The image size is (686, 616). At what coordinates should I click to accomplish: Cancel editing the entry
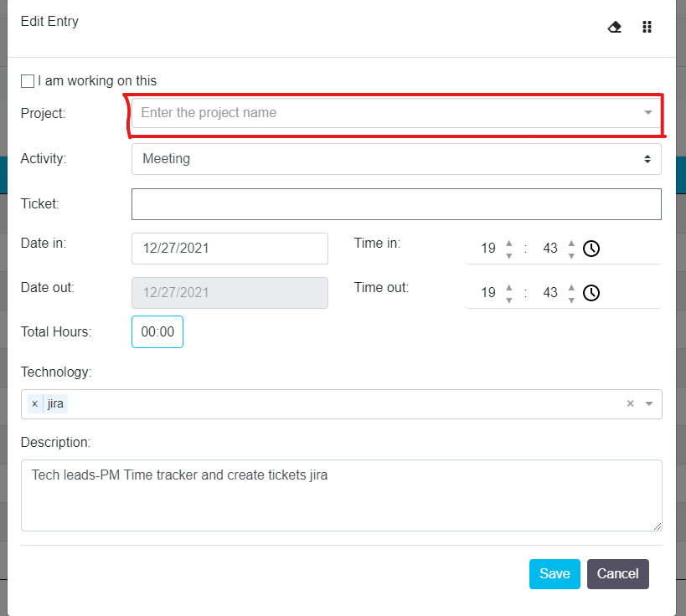pyautogui.click(x=618, y=574)
